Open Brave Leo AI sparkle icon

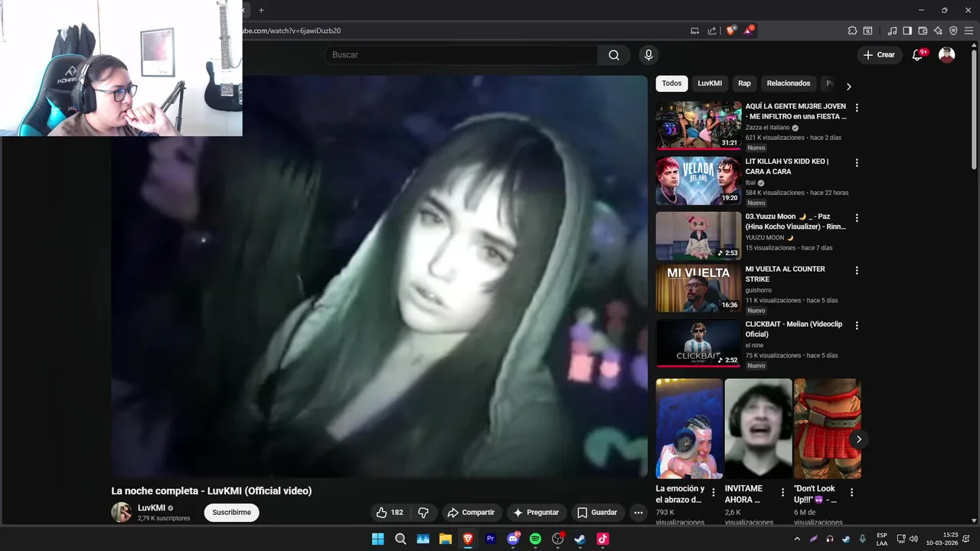(938, 31)
